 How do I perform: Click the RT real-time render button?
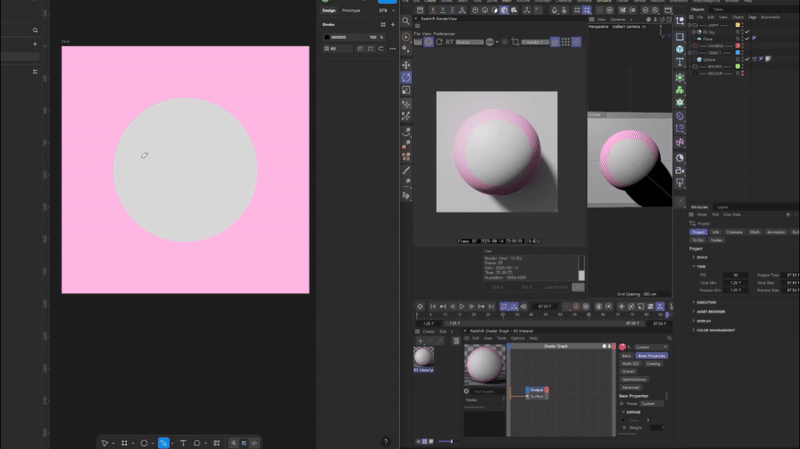tap(449, 42)
